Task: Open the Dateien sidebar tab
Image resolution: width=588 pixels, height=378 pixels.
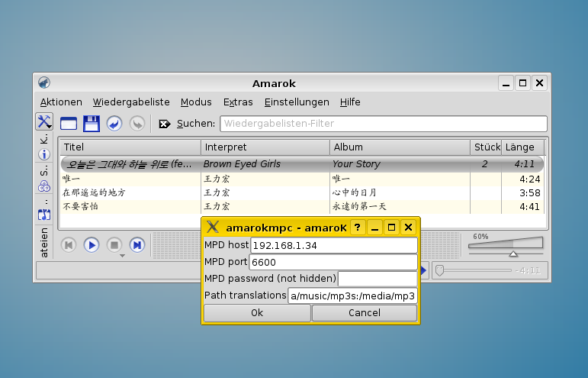Action: (44, 242)
